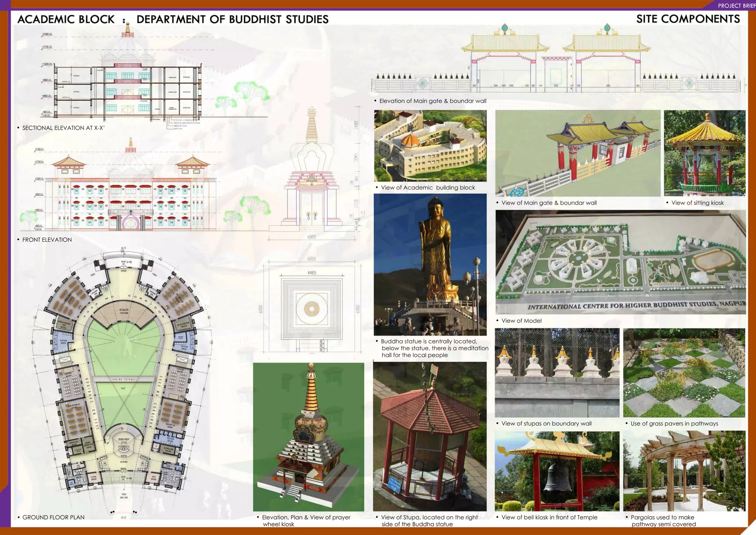Click the pergola pathway photo
This screenshot has width=756, height=535.
pos(684,471)
